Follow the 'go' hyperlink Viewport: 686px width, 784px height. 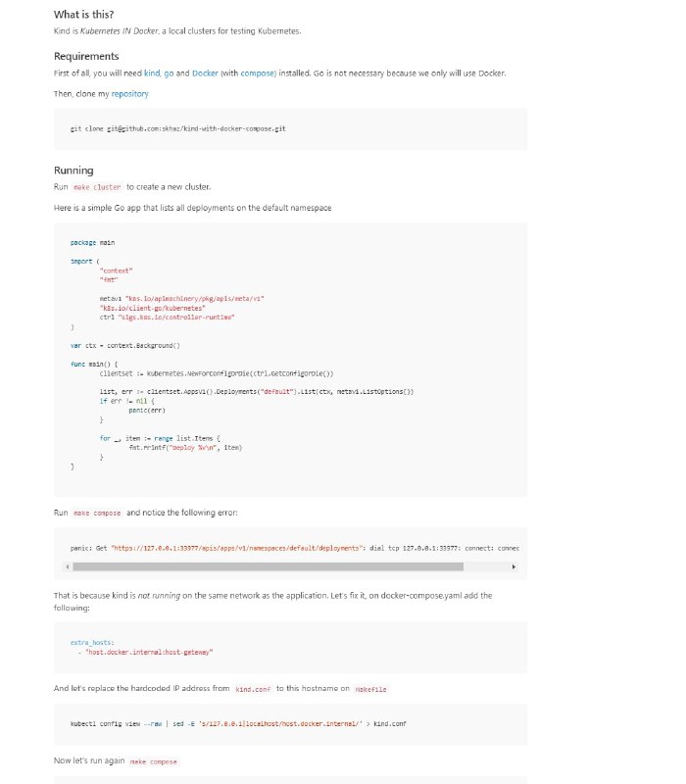coord(168,73)
